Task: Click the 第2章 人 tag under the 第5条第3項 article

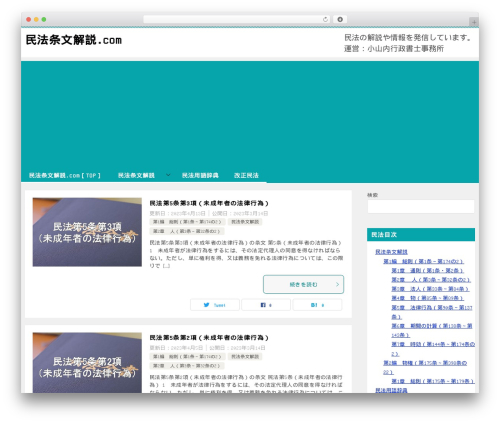Action: [x=187, y=231]
